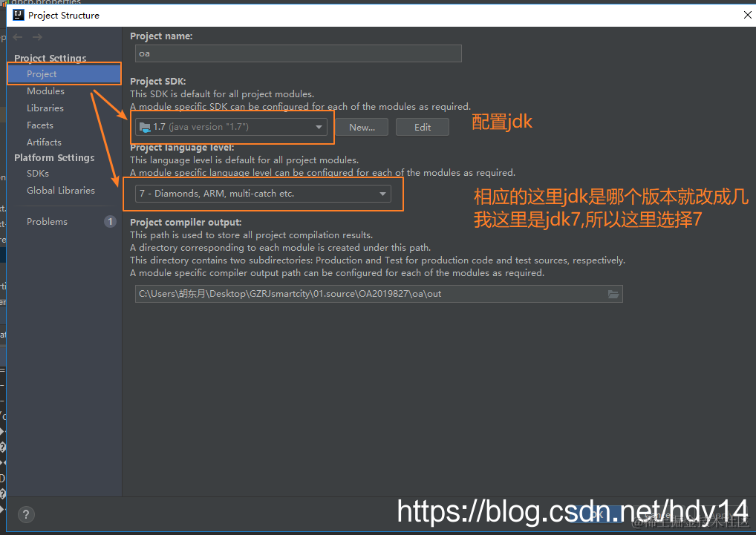
Task: Open the Modules settings page
Action: (x=45, y=91)
